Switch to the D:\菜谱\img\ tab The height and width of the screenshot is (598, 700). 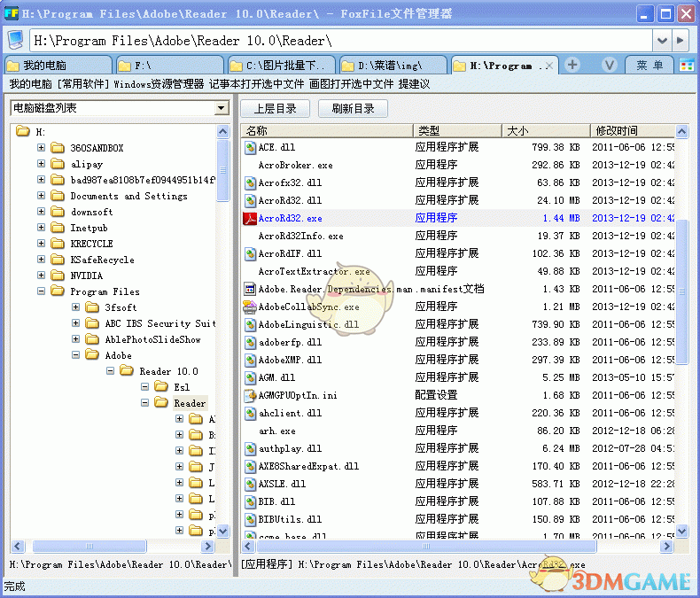click(393, 66)
